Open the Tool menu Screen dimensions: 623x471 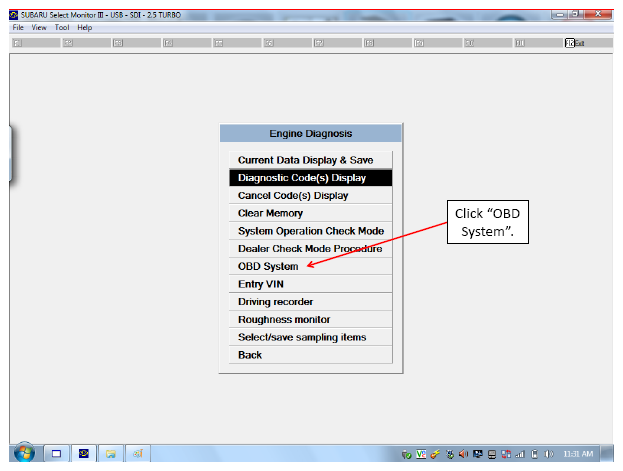pos(62,27)
